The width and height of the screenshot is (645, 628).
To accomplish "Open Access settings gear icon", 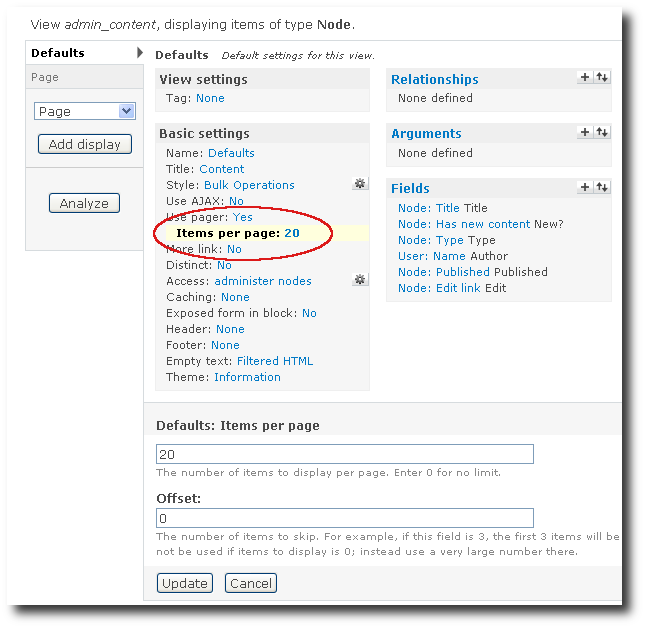I will (360, 280).
